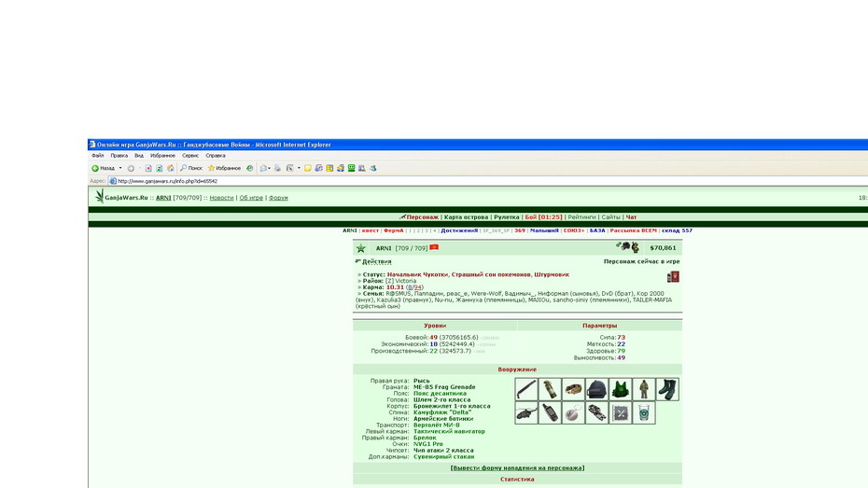Click the GanjaWars.Ru leaf logo
Viewport: 868px width, 488px height.
tap(99, 197)
